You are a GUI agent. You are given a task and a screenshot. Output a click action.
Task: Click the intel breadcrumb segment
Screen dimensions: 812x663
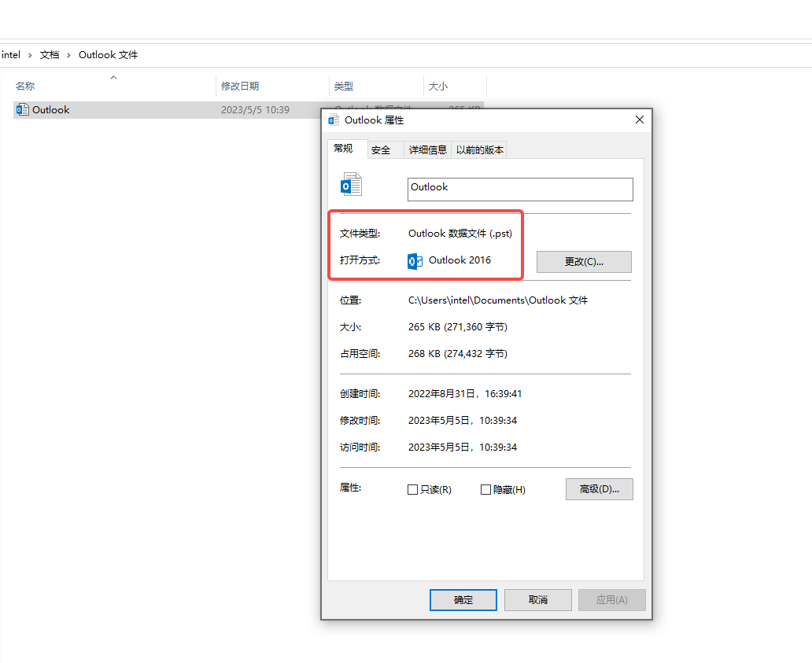tap(11, 55)
